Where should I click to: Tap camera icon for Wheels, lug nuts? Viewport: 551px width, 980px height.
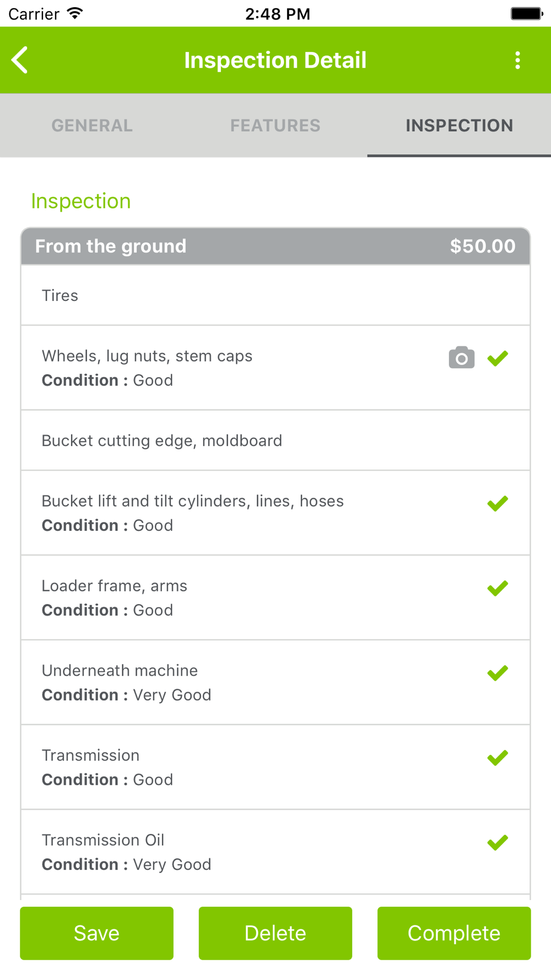461,358
